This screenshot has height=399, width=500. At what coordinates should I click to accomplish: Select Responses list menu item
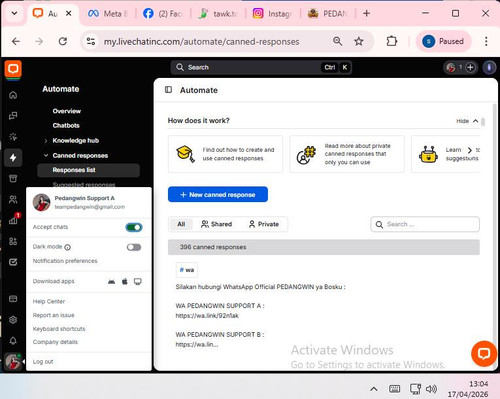coord(88,170)
